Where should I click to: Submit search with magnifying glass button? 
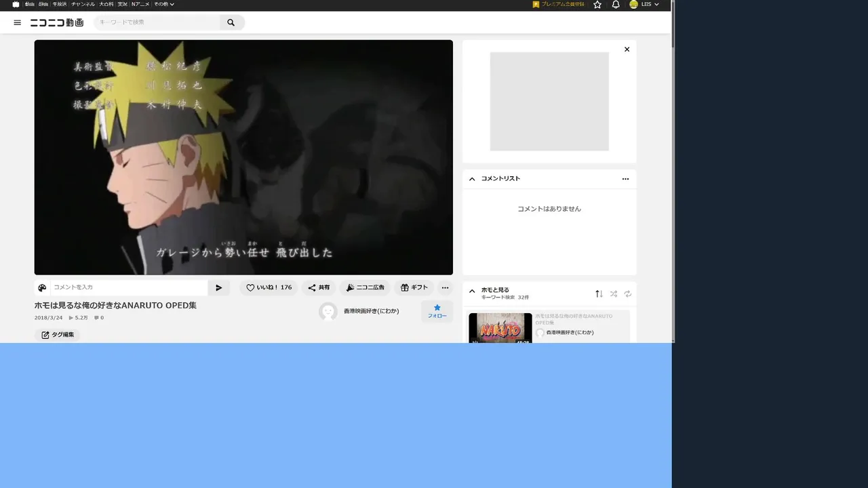231,22
